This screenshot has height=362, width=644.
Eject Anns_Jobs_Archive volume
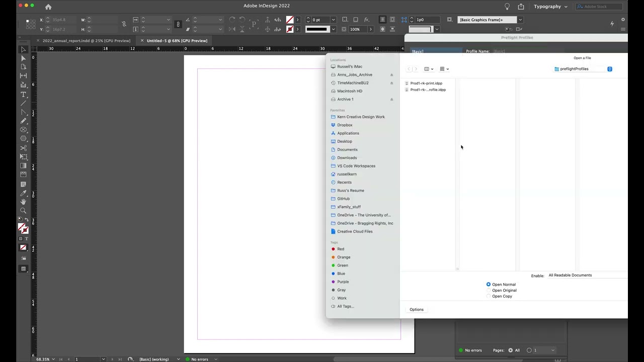[391, 75]
